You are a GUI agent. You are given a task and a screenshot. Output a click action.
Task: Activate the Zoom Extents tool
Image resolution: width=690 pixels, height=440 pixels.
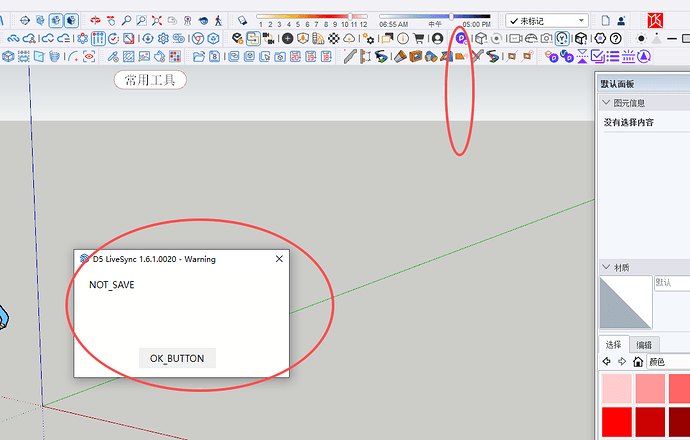point(157,21)
